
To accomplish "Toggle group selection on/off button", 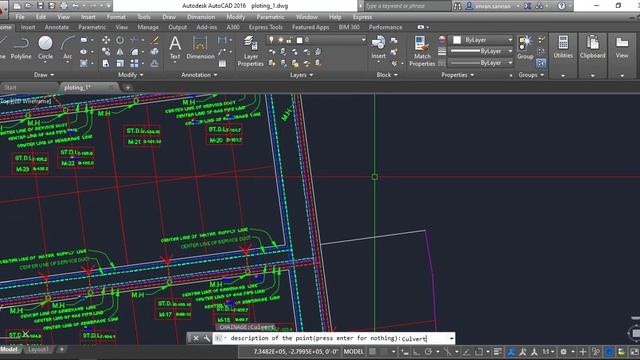I will coord(541,63).
